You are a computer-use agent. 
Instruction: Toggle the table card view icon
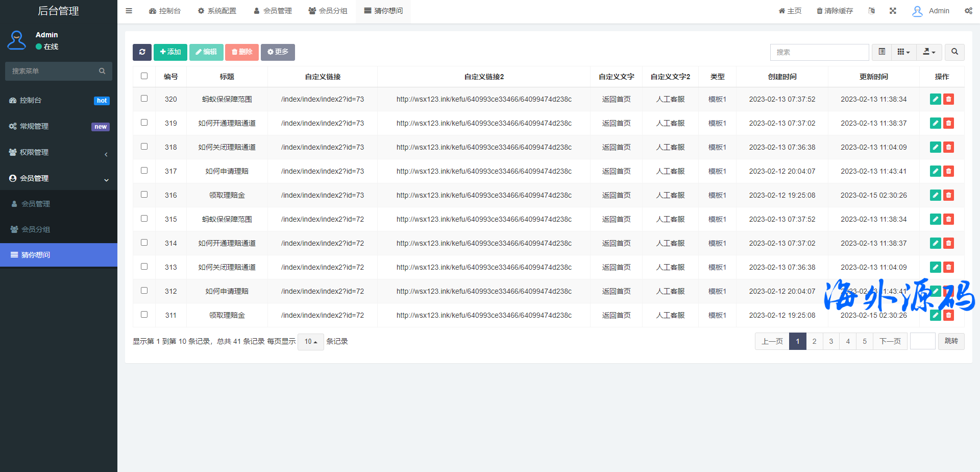[881, 52]
